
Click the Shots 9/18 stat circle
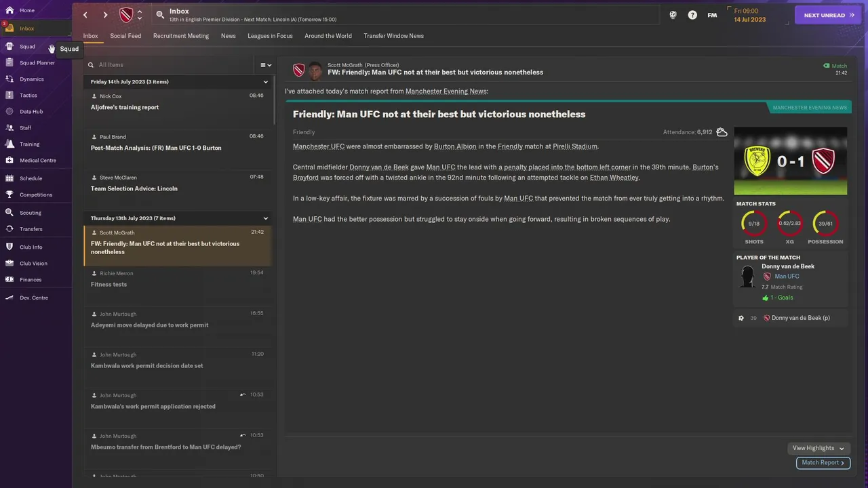(754, 224)
